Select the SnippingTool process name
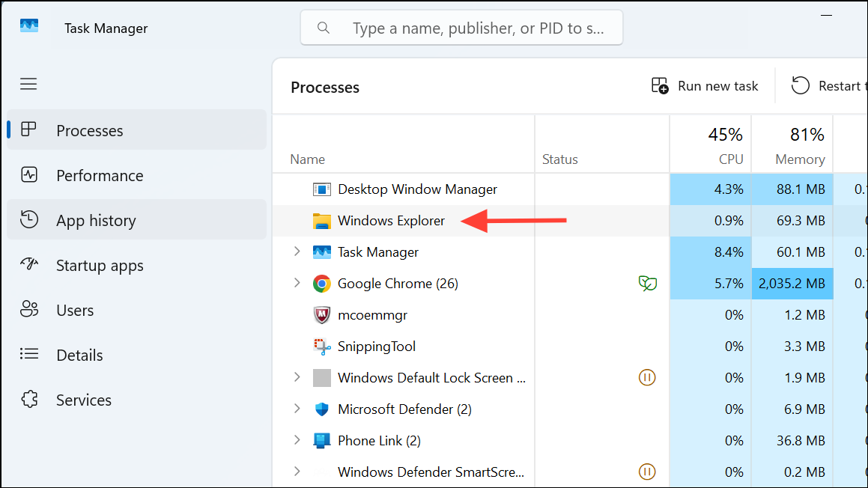 tap(377, 347)
